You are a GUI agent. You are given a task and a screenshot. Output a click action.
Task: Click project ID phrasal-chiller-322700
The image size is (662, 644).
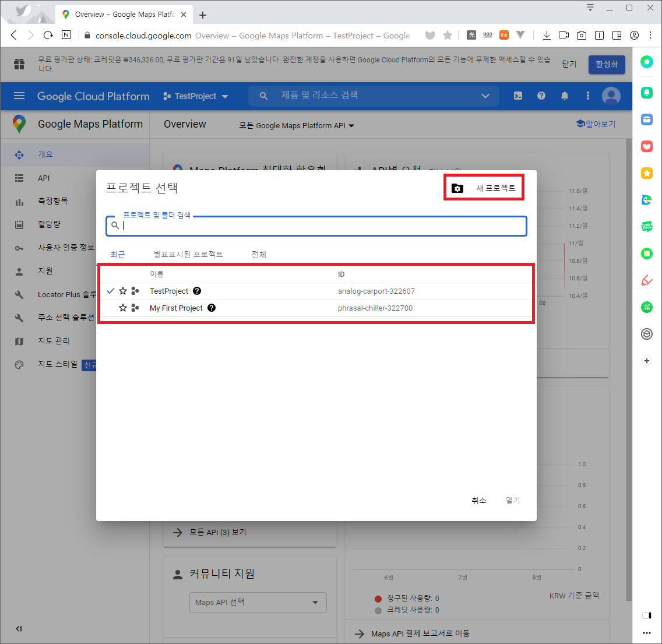coord(375,308)
